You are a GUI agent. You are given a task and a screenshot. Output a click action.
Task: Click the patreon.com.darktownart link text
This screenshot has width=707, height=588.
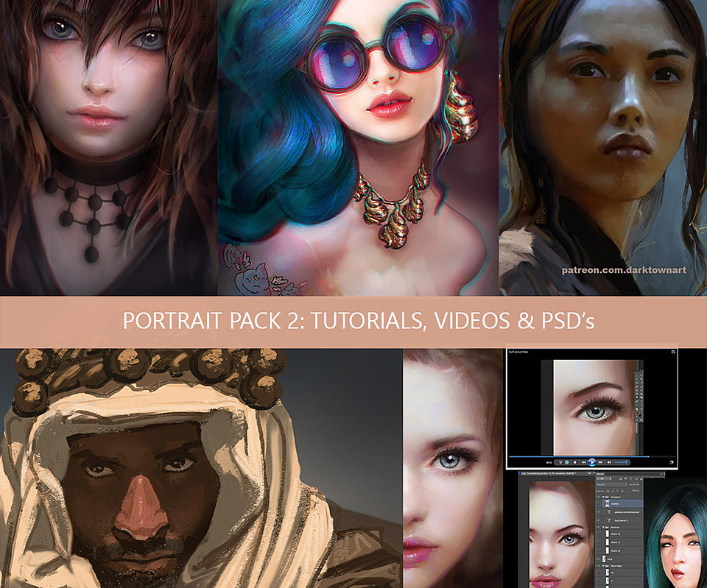(x=622, y=271)
